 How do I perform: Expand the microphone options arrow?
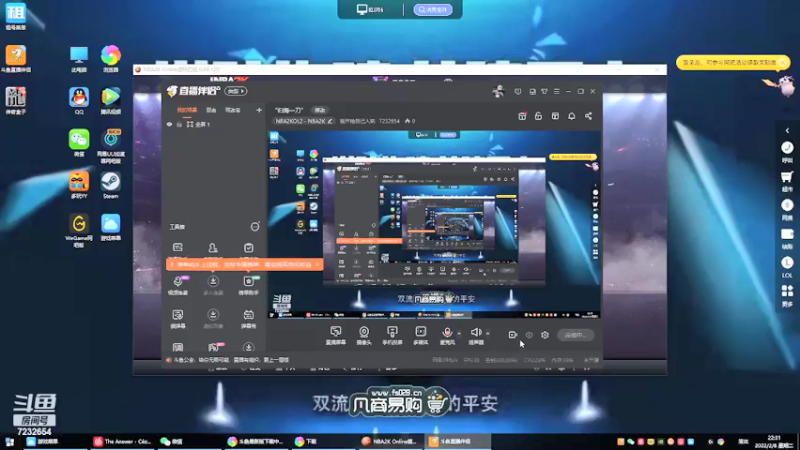pyautogui.click(x=459, y=334)
